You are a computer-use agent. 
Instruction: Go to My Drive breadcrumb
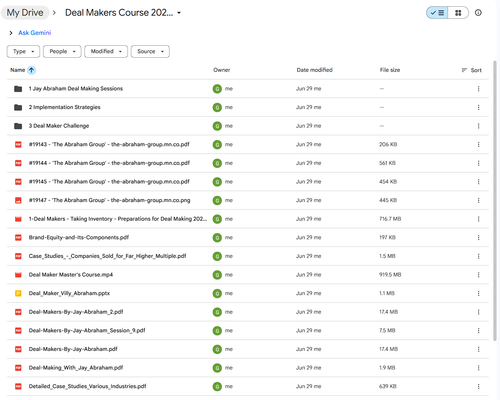pyautogui.click(x=25, y=13)
